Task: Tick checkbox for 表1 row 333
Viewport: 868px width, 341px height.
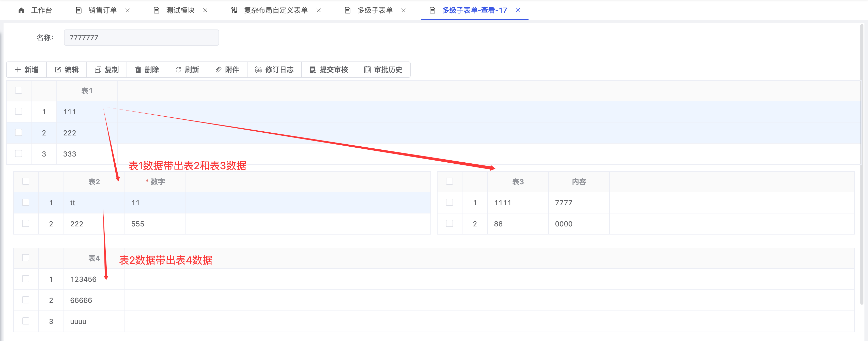Action: click(x=19, y=154)
